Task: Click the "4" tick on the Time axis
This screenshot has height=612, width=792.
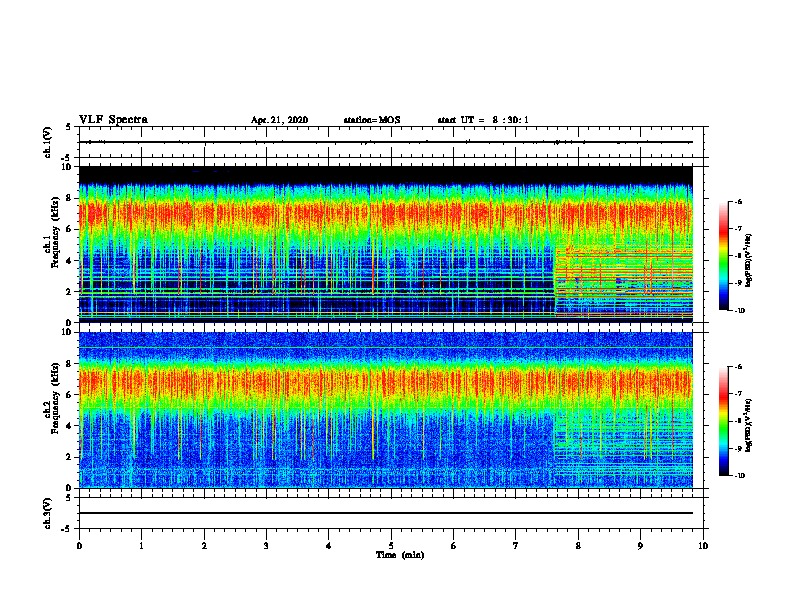Action: click(329, 546)
